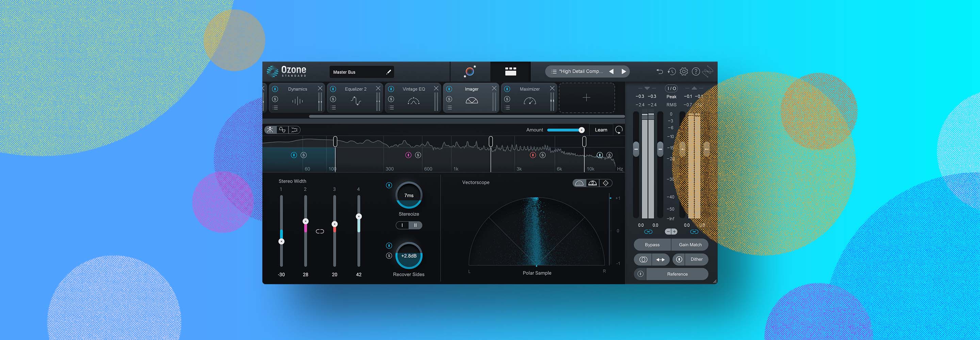The image size is (980, 340).
Task: Click the Learn button
Action: click(601, 130)
